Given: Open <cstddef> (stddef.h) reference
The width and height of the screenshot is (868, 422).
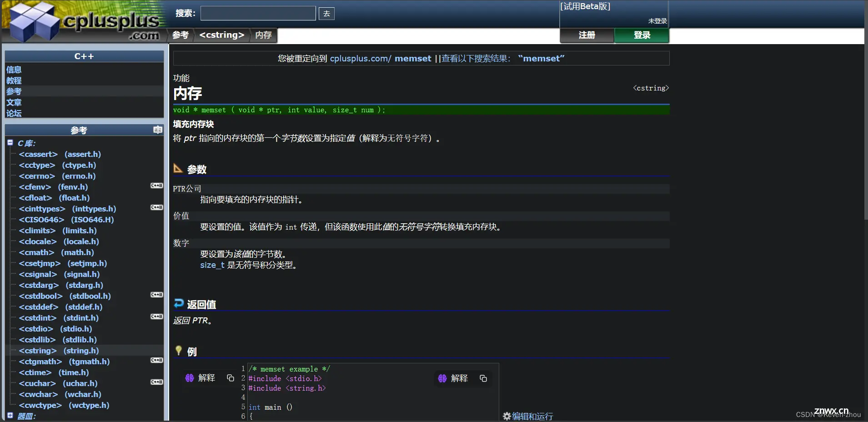Looking at the screenshot, I should (60, 307).
